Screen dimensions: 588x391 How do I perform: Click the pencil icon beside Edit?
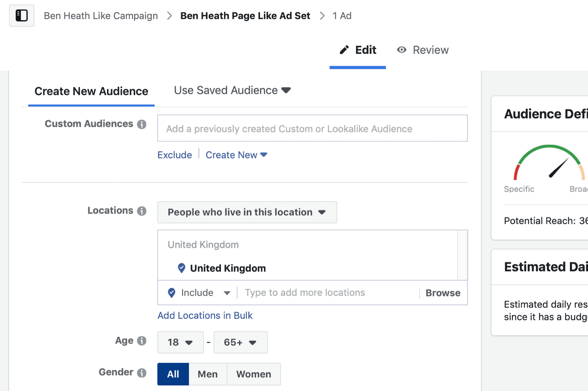tap(344, 50)
